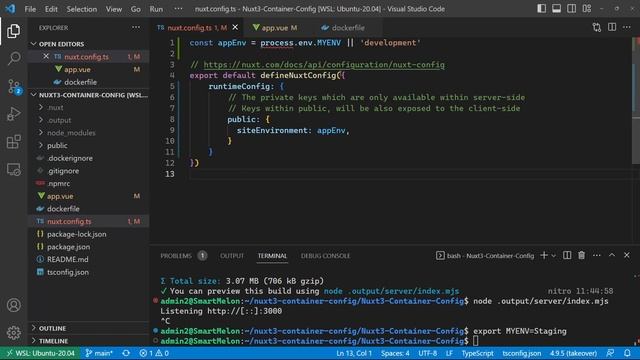Launch a new terminal with plus icon

[544, 255]
